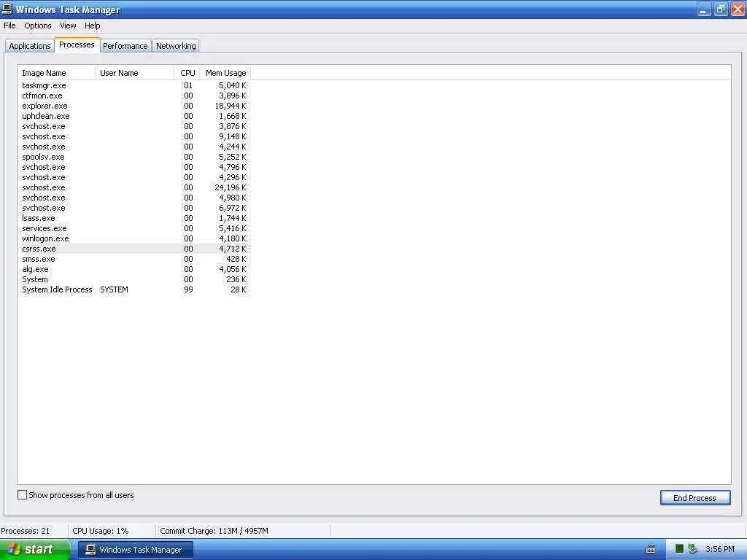
Task: Select the taskmgr.exe process
Action: [x=134, y=86]
